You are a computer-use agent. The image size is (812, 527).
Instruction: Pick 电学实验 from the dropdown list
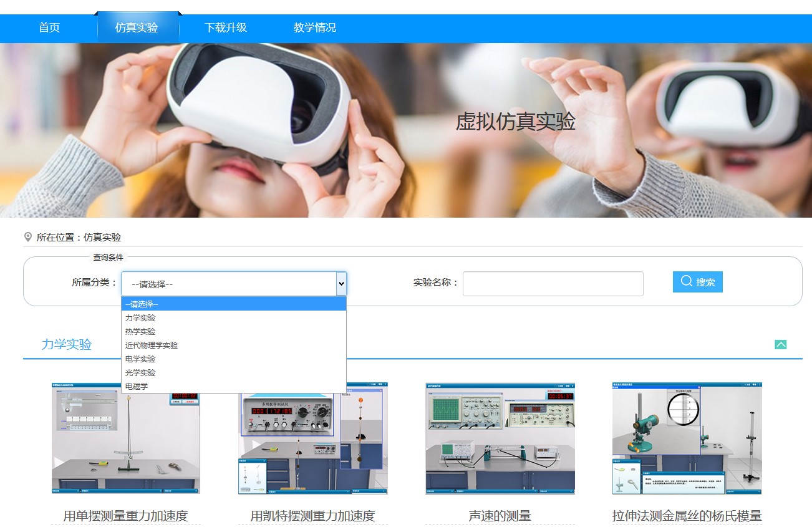pyautogui.click(x=140, y=359)
